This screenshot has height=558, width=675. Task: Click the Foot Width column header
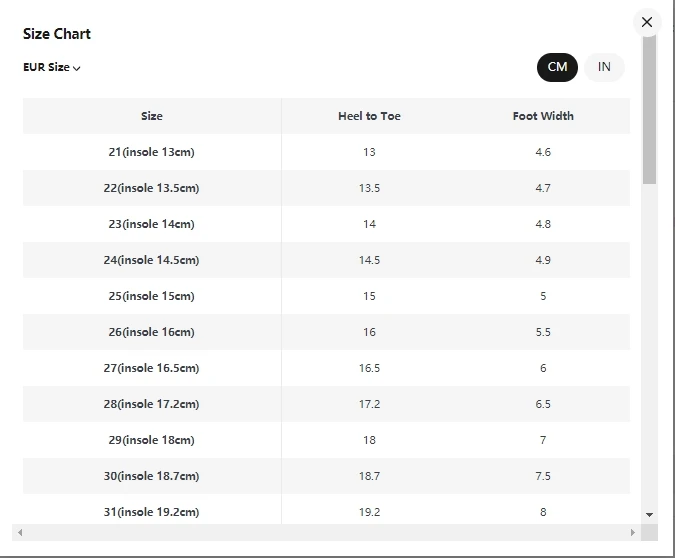click(543, 116)
